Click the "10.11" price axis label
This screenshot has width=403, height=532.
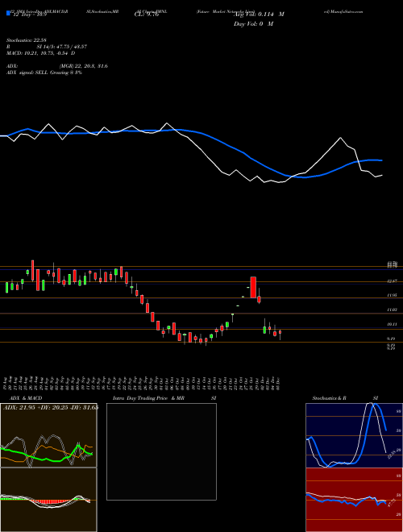(x=392, y=324)
